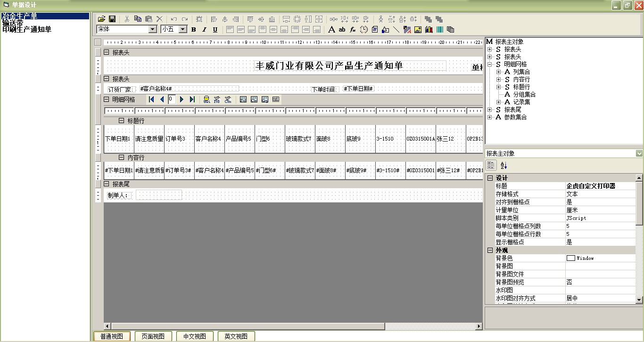The image size is (644, 342).
Task: Select the line drawing tool
Action: (396, 29)
